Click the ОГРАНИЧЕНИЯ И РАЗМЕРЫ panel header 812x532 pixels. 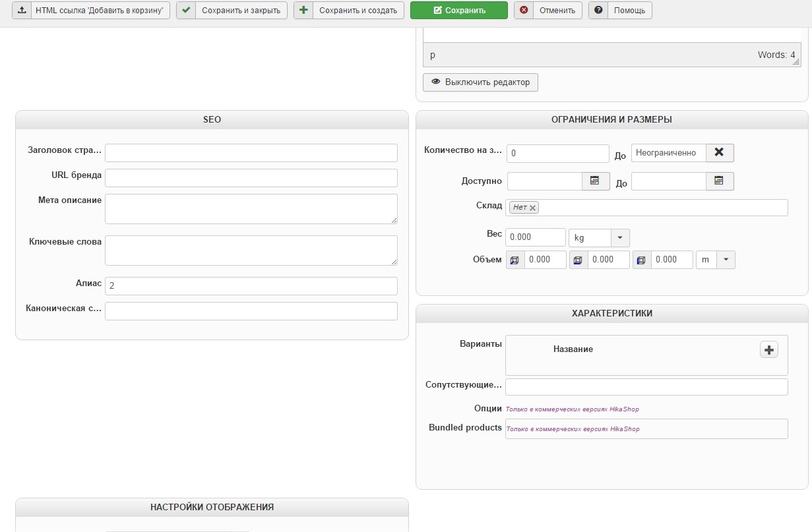click(612, 120)
